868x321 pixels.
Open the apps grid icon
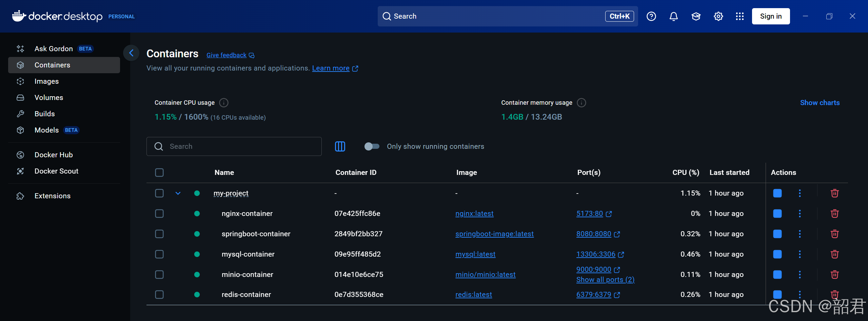click(740, 16)
